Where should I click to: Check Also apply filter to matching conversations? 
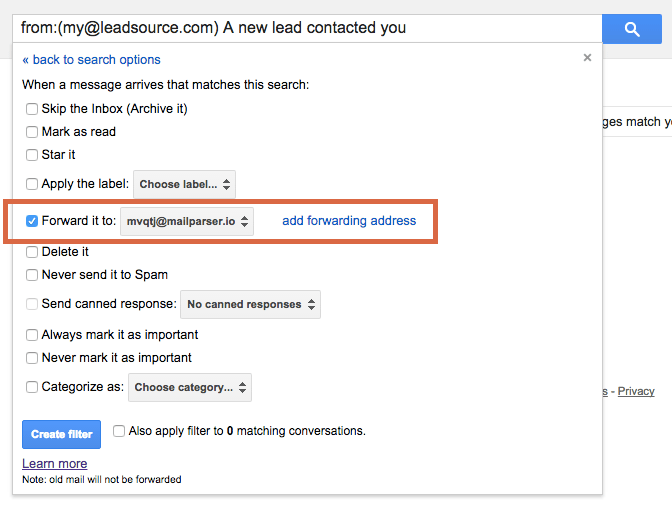[x=119, y=431]
